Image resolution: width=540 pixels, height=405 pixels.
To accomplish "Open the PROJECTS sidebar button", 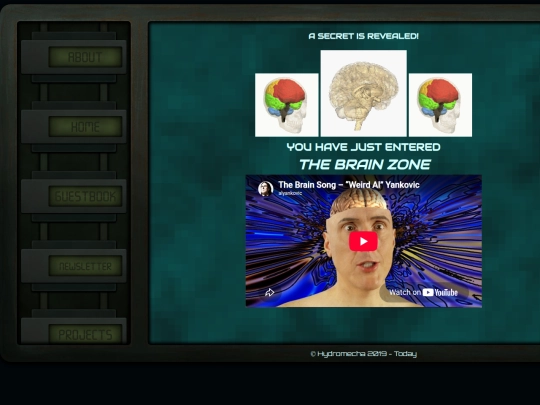I will click(74, 331).
